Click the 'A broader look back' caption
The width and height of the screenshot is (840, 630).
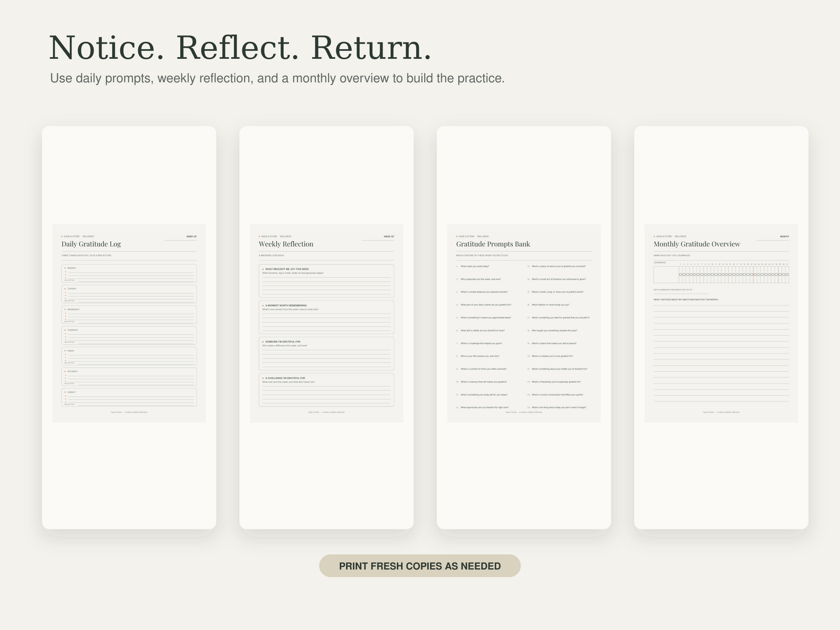pos(271,256)
